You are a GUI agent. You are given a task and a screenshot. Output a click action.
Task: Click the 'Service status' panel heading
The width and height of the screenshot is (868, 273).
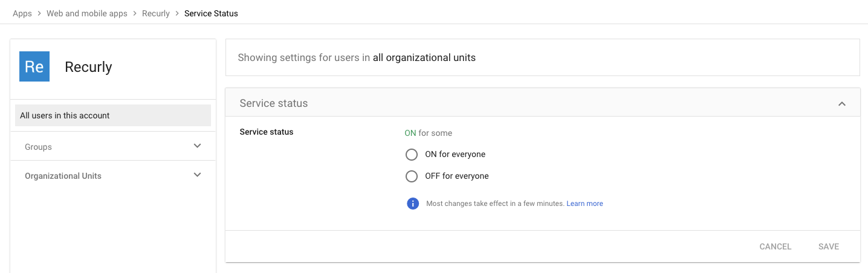click(x=274, y=103)
